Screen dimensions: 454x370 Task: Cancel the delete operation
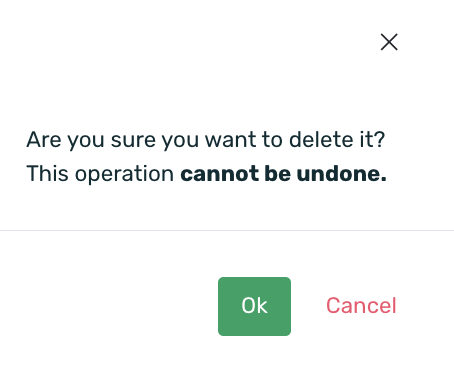tap(361, 305)
